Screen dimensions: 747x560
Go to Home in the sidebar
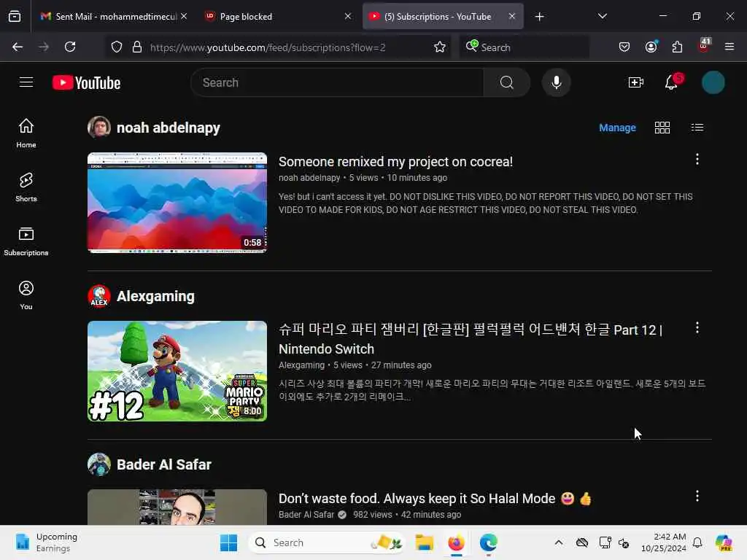point(26,133)
